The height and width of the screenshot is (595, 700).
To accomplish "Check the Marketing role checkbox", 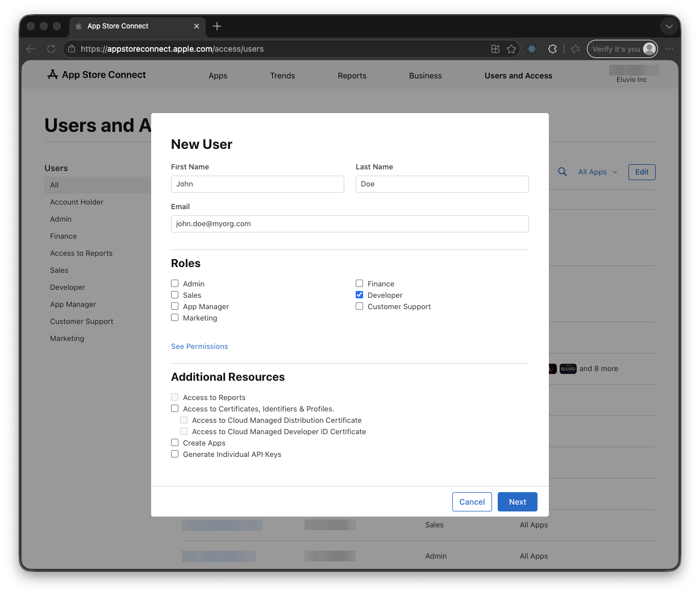I will click(175, 318).
